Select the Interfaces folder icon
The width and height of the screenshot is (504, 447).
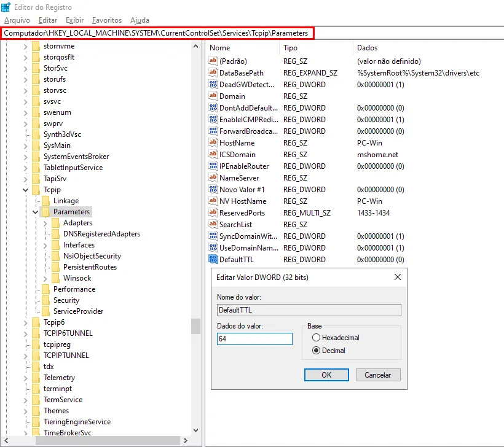pyautogui.click(x=55, y=245)
